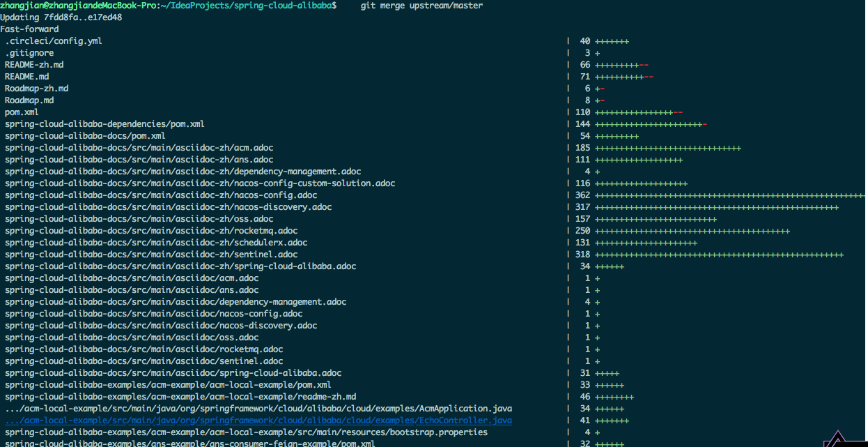
Task: Click 'Roadmap-zh.md' in the diffstat
Action: point(36,89)
